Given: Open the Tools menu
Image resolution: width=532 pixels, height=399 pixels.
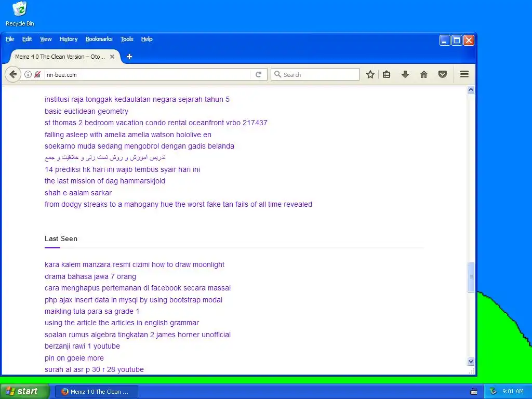Looking at the screenshot, I should (127, 39).
